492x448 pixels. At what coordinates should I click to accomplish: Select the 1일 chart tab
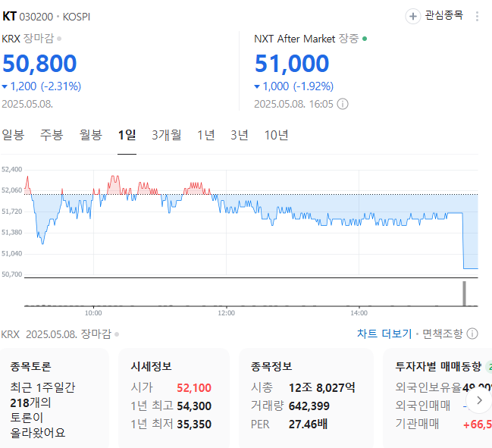[x=127, y=135]
